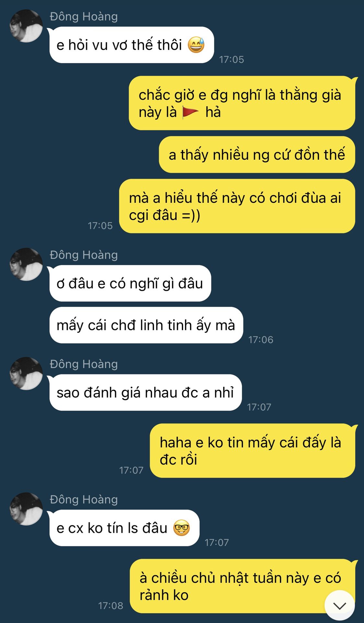Viewport: 364px width, 623px height.
Task: Tap the 'à chiều chủ nhật tuần này' bubble
Action: coord(242,586)
